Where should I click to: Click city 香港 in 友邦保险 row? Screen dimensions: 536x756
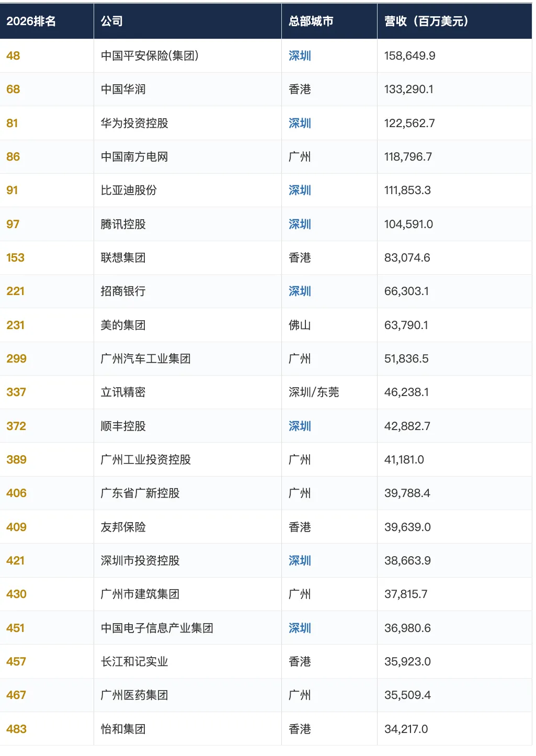(300, 527)
